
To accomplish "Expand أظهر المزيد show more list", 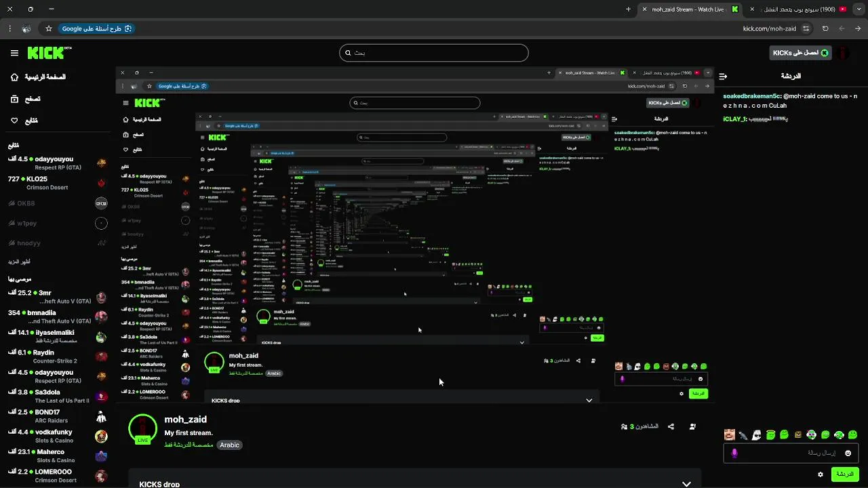I will (x=19, y=262).
